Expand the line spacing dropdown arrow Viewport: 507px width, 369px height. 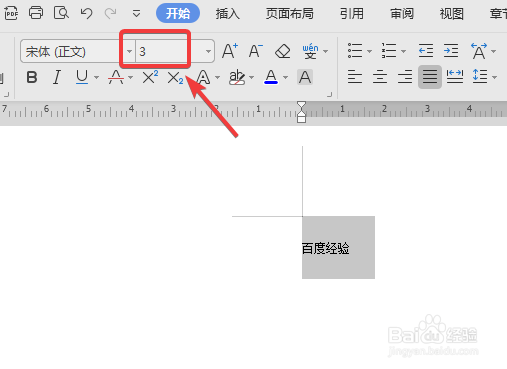[494, 78]
